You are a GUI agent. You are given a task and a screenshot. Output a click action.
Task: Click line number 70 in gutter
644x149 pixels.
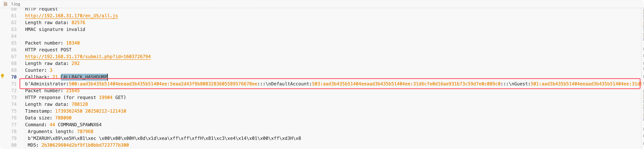click(14, 77)
